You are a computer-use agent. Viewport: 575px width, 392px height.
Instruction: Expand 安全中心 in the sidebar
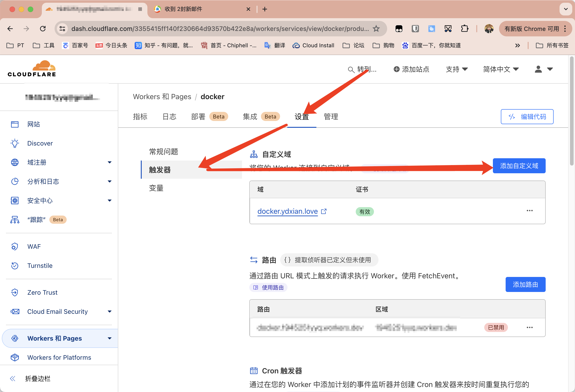coord(110,200)
